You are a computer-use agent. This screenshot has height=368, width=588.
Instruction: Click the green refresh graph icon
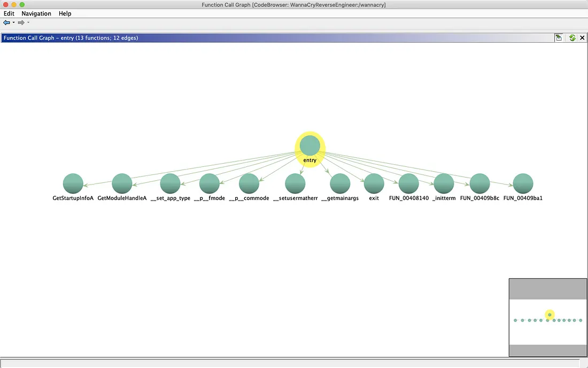pyautogui.click(x=572, y=38)
